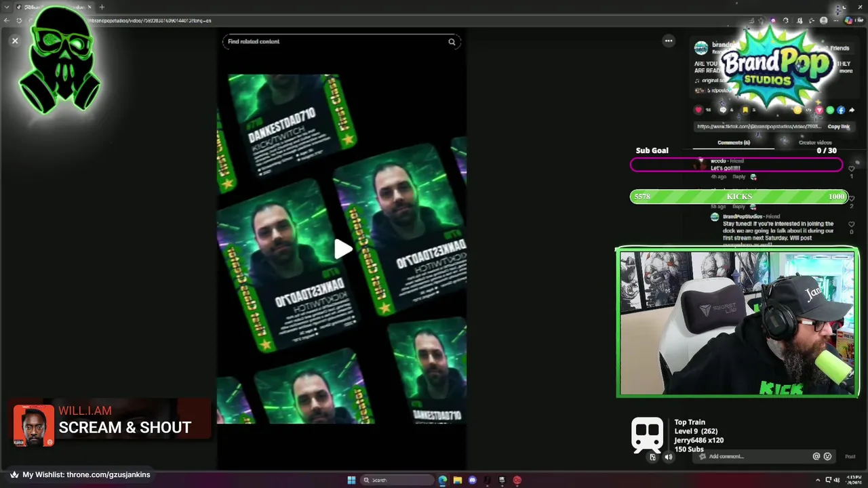Switch to the Creator videos tab
868x488 pixels.
pos(815,143)
